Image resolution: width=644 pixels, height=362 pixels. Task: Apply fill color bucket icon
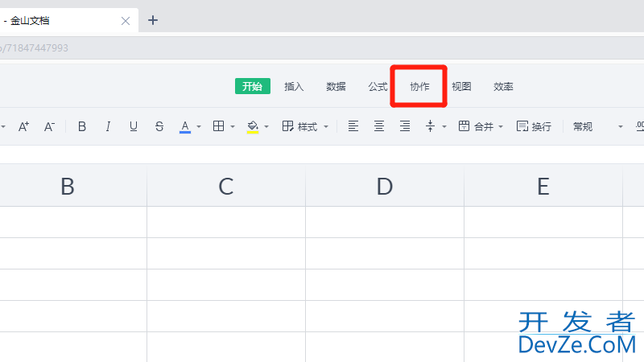(x=253, y=126)
